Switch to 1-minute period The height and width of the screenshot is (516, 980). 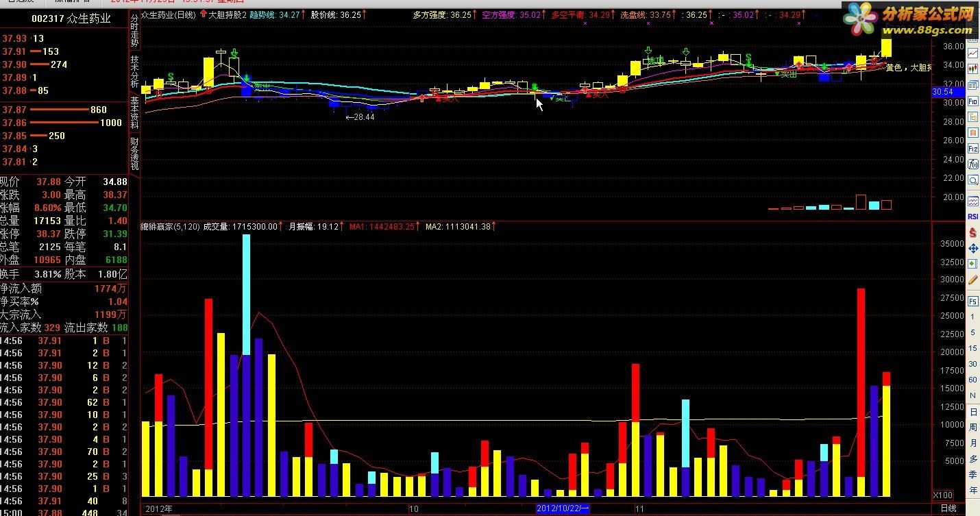coord(972,317)
